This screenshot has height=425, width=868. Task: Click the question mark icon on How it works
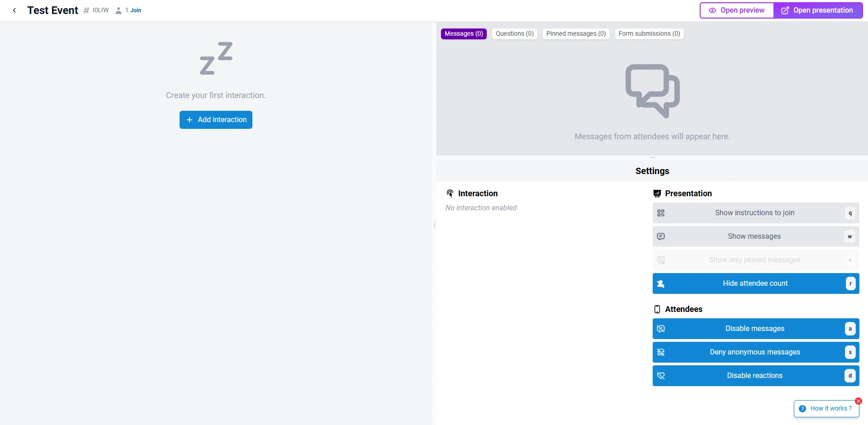coord(803,408)
